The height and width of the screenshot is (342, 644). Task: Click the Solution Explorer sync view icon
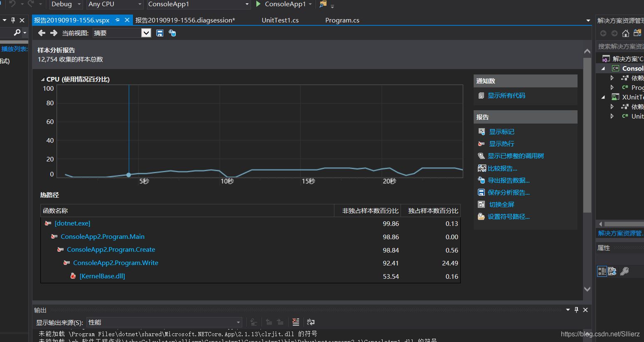637,33
